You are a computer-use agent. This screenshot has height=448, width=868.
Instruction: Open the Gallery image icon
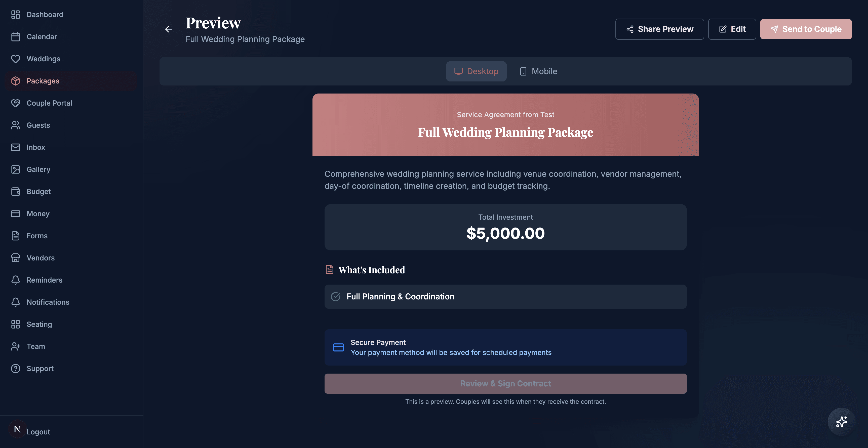[16, 169]
